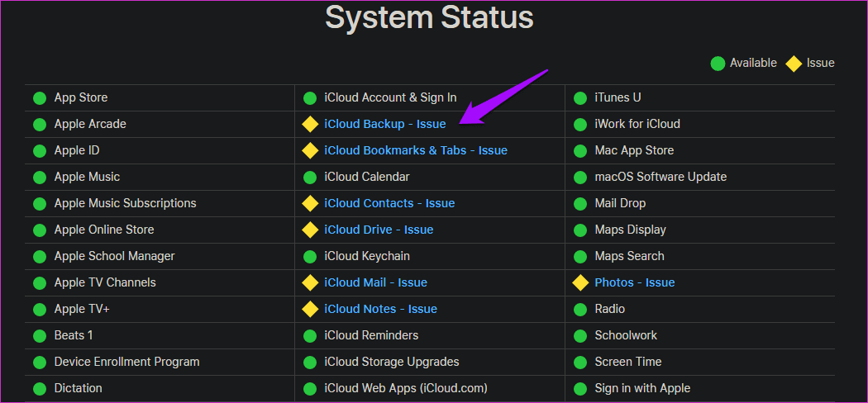This screenshot has width=868, height=403.
Task: Click green status dot beside iCloud Account & Sign In
Action: [310, 98]
